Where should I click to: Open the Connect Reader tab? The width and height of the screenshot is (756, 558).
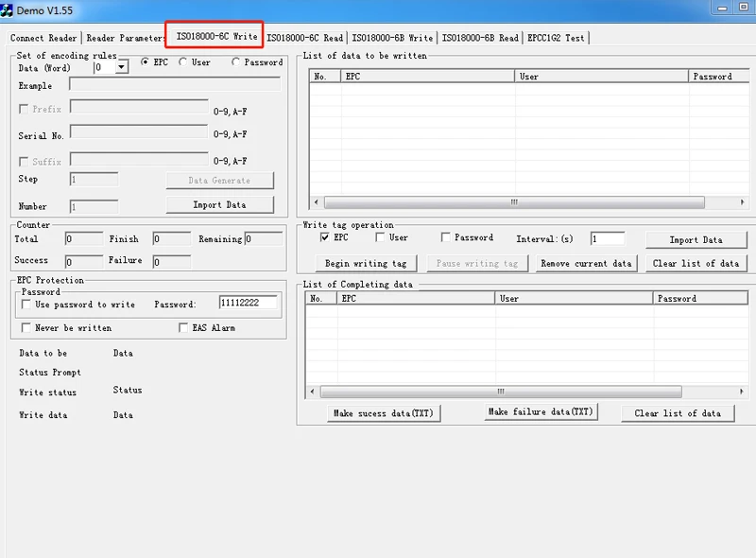43,38
